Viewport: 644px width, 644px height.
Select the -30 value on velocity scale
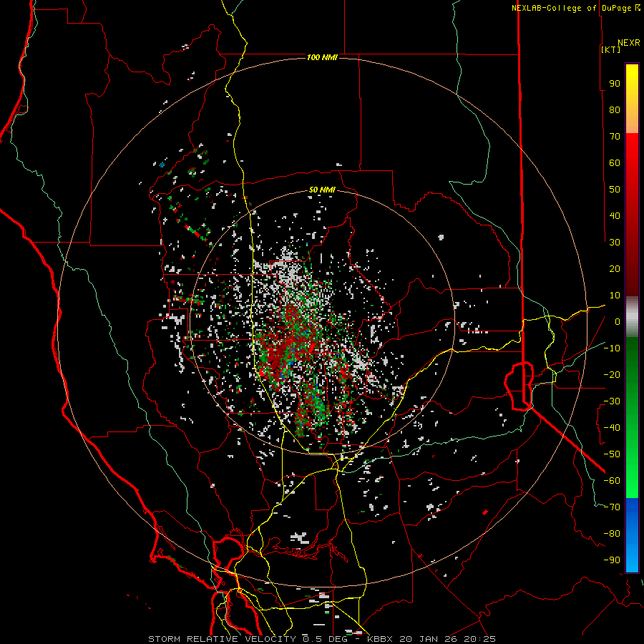[612, 401]
